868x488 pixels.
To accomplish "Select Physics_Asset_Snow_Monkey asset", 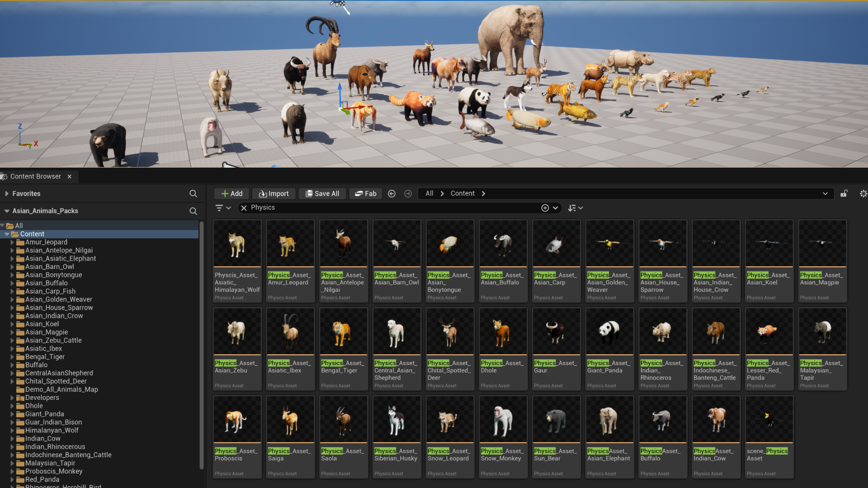I will [503, 437].
